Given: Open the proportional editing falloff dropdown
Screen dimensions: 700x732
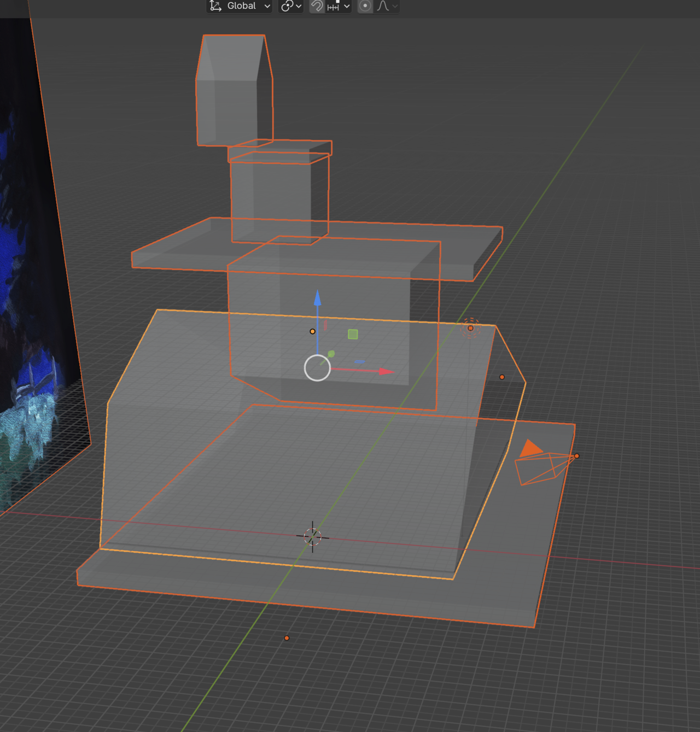Looking at the screenshot, I should pos(387,6).
